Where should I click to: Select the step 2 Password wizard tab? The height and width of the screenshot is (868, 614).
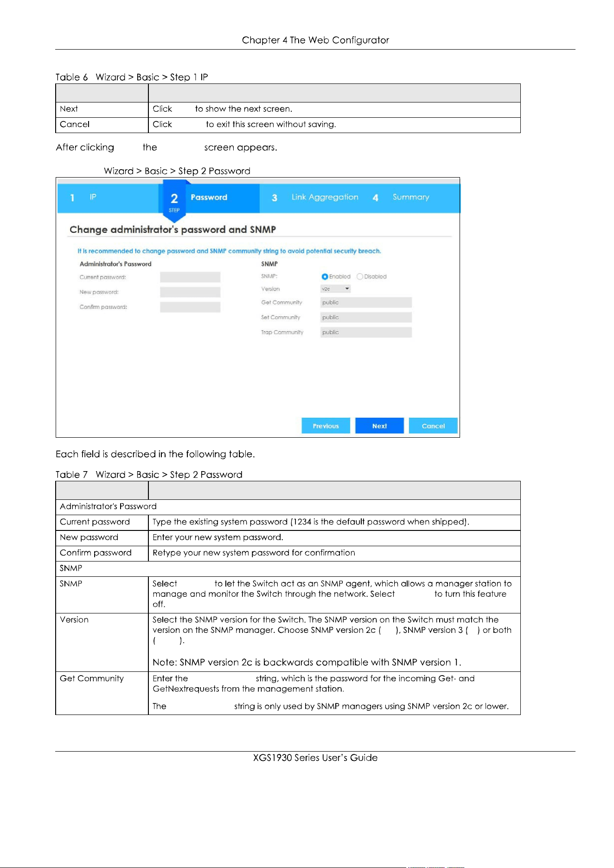(x=209, y=198)
